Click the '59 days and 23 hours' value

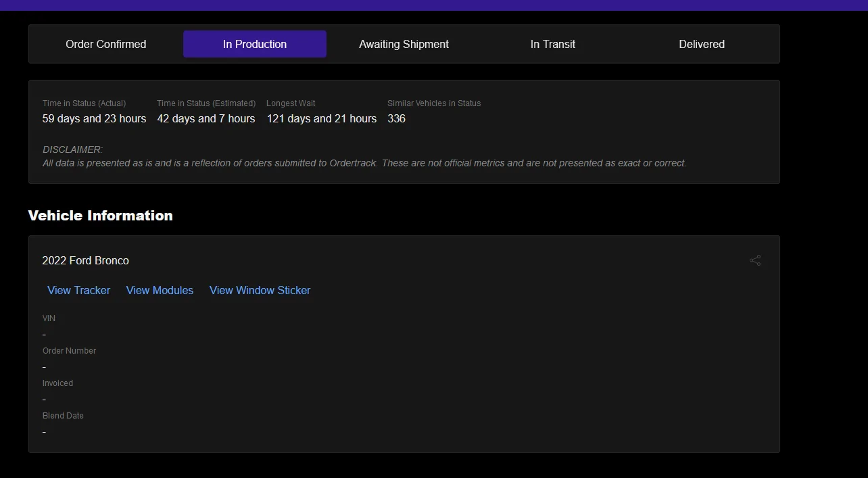pos(94,118)
